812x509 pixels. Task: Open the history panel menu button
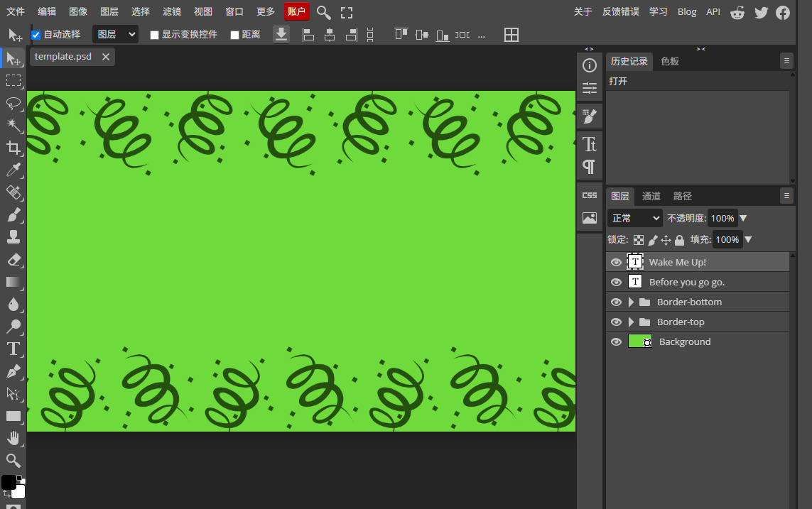point(786,61)
